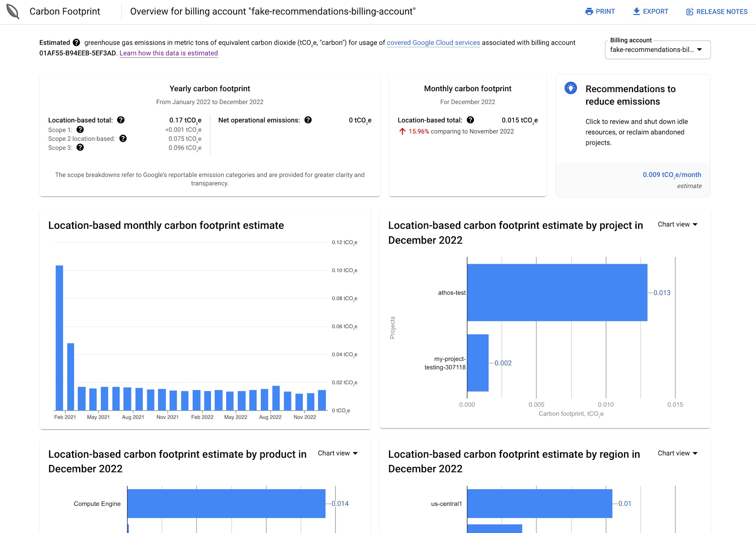
Task: Click the athos-test bar in project chart
Action: pos(557,292)
